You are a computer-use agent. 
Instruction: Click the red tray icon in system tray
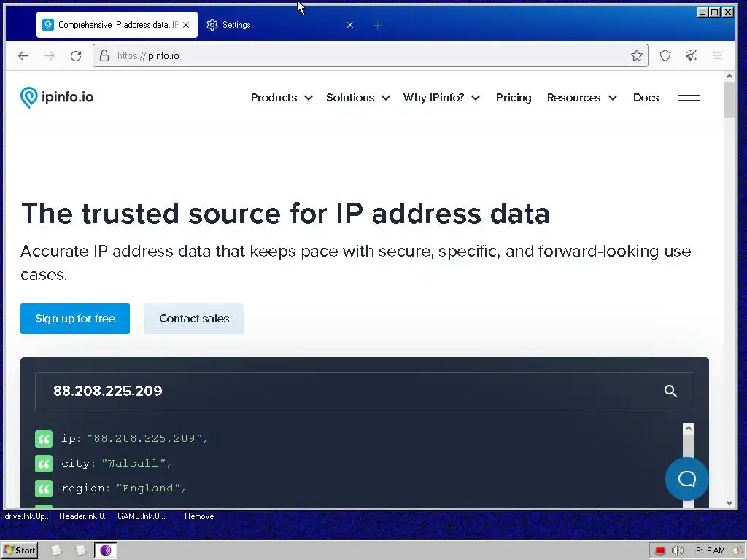tap(659, 551)
